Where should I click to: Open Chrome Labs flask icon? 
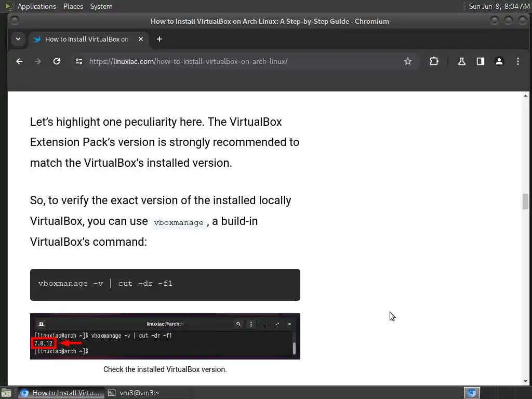pyautogui.click(x=461, y=61)
